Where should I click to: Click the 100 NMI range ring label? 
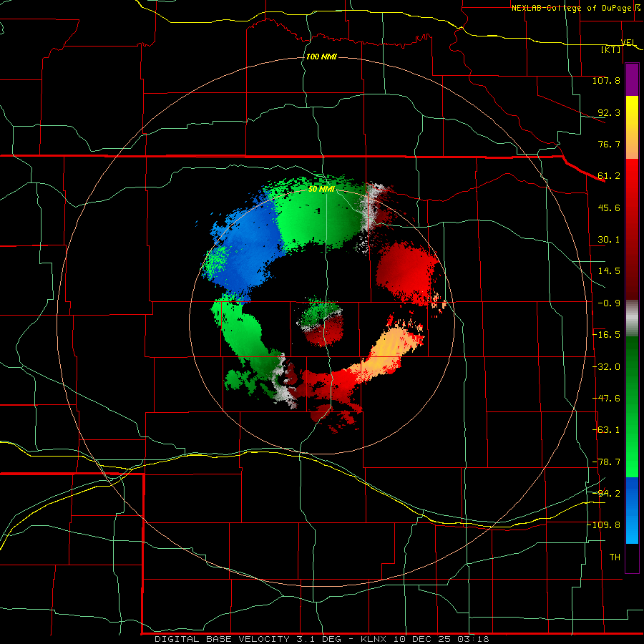tap(321, 57)
